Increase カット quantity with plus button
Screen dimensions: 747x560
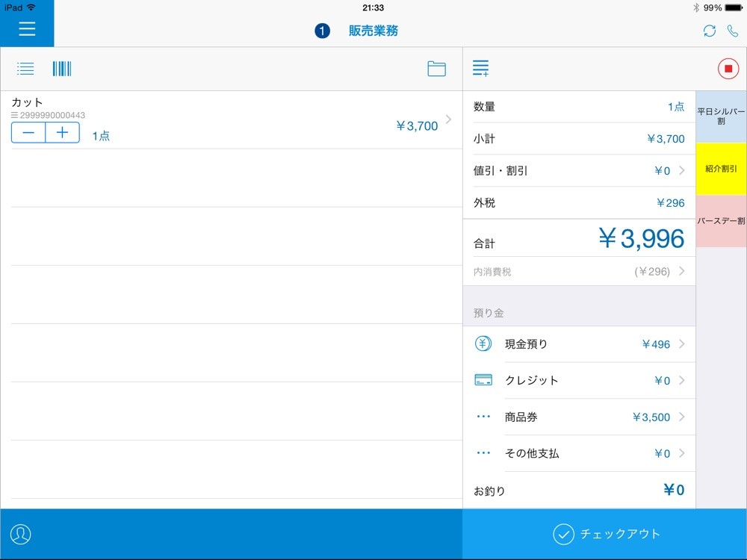point(63,133)
